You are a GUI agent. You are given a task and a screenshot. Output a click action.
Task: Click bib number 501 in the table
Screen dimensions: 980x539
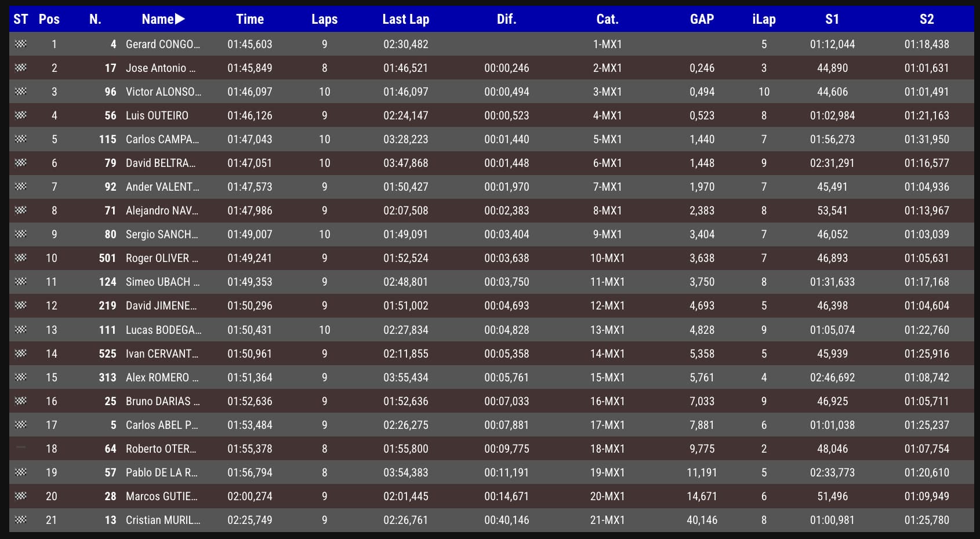pos(107,258)
